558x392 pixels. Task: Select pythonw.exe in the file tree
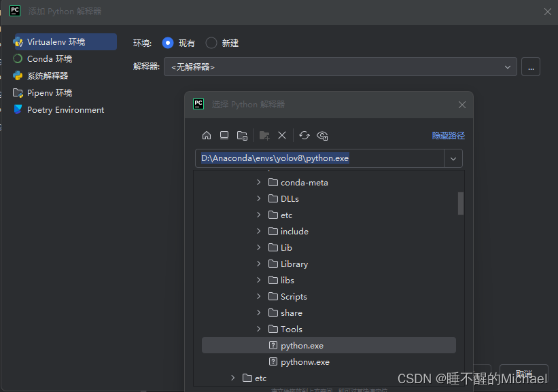(329, 361)
